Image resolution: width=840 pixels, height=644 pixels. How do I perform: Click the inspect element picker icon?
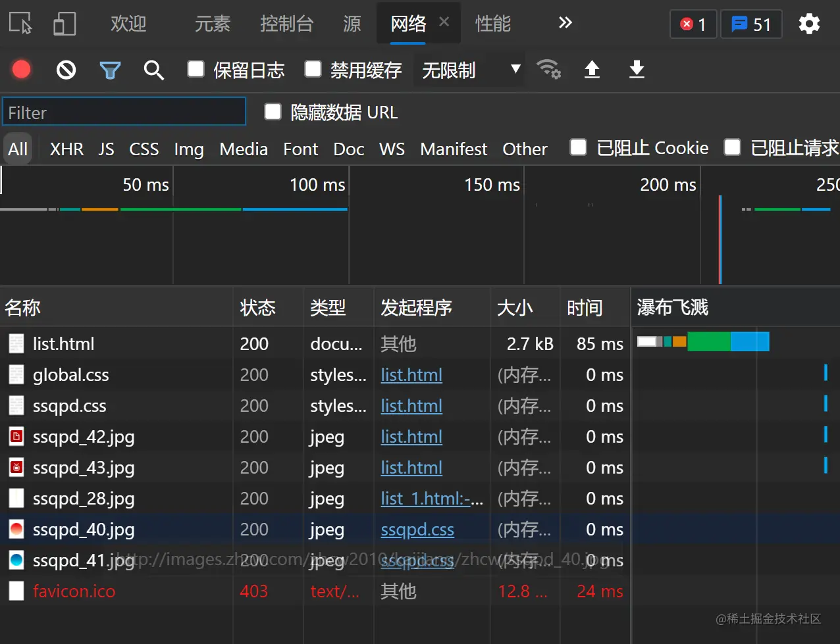[x=21, y=24]
